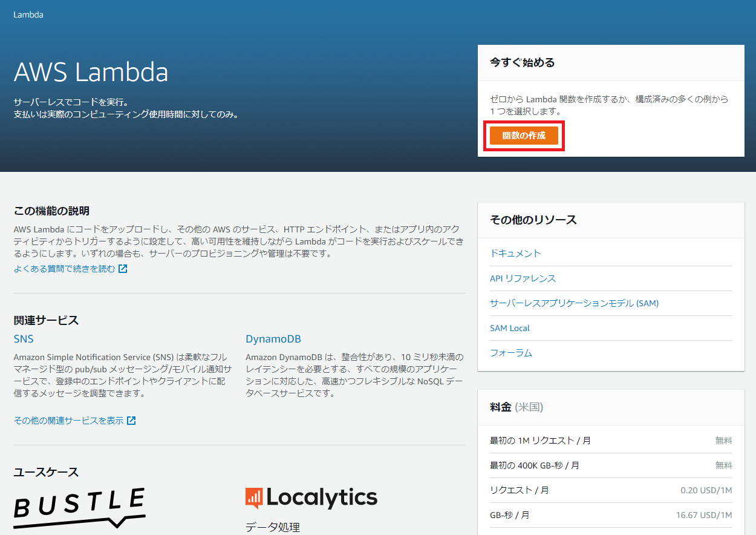Click the external link icon next to その他の関連サービスを表示
This screenshot has width=756, height=535.
pyautogui.click(x=132, y=420)
